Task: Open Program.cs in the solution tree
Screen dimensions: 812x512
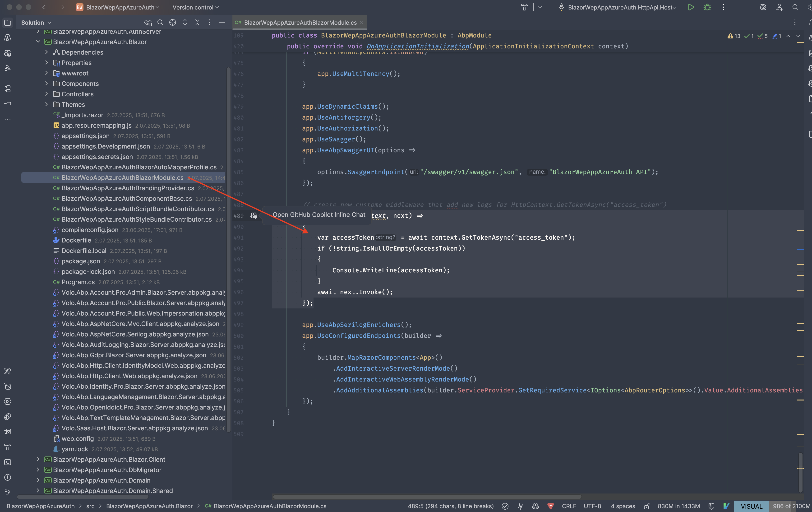Action: point(78,282)
